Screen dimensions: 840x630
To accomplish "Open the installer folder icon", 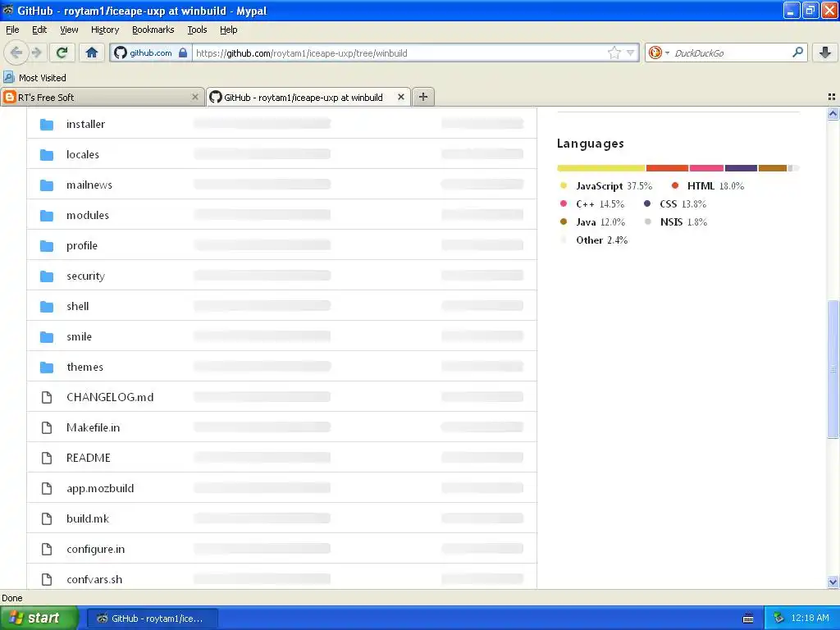I will (47, 125).
